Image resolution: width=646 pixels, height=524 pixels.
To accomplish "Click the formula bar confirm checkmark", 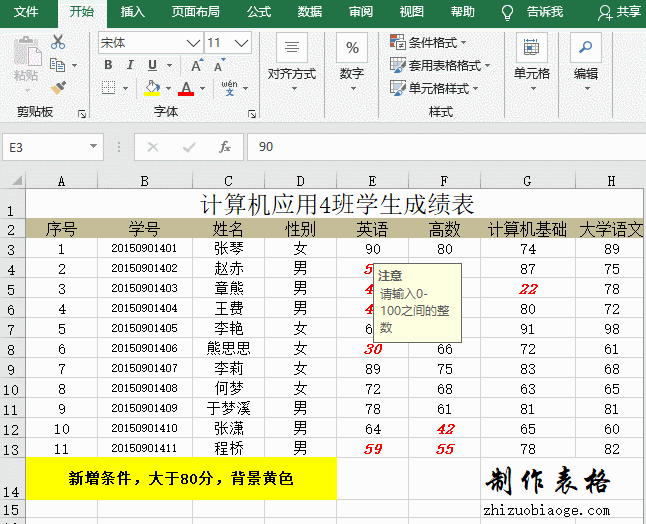I will click(x=189, y=147).
